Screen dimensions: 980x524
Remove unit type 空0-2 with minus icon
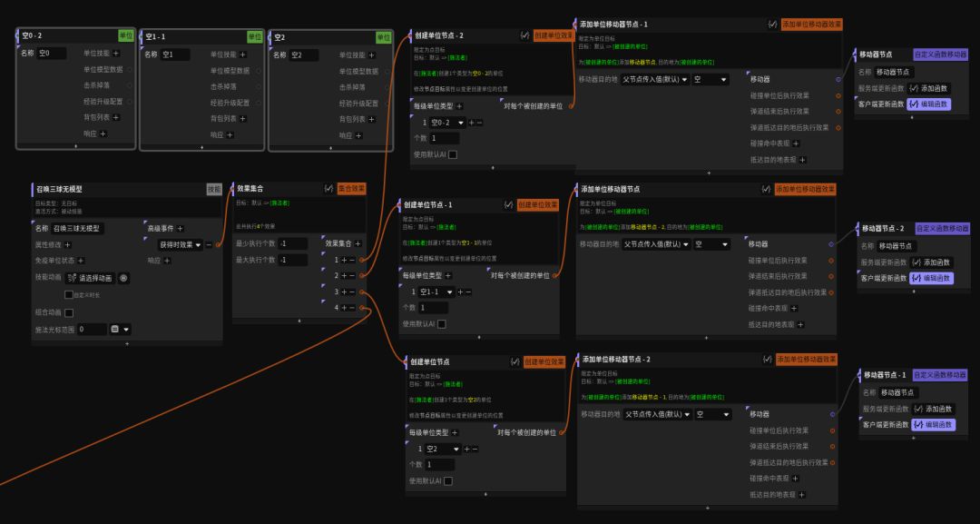(x=479, y=123)
